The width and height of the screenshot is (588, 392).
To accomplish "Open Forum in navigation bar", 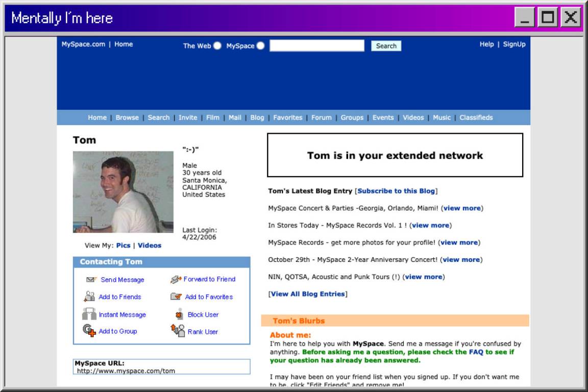I will coord(322,117).
